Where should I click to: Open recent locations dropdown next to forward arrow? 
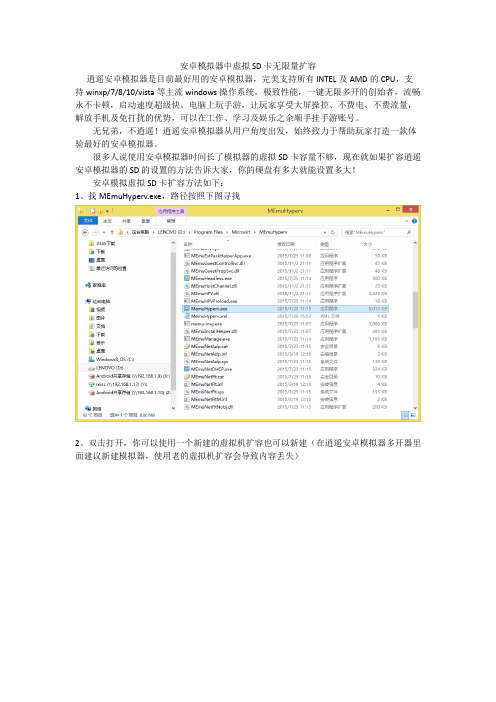(x=104, y=232)
